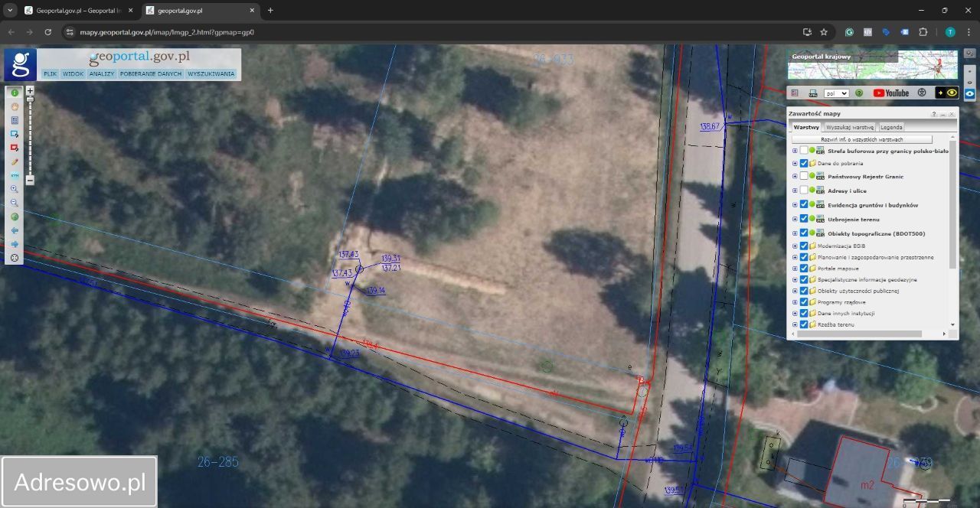Click the minus button on zoom slider
Image resolution: width=980 pixels, height=508 pixels.
[30, 181]
